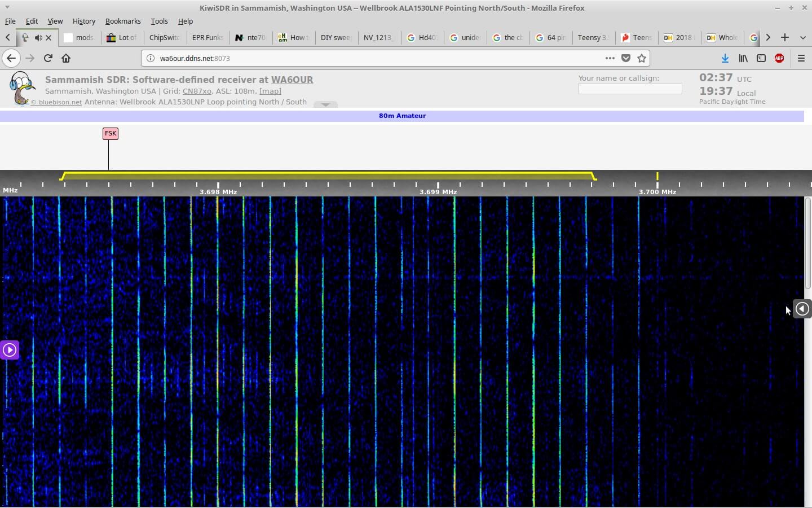
Task: Click the [map] link in the header
Action: (x=270, y=91)
